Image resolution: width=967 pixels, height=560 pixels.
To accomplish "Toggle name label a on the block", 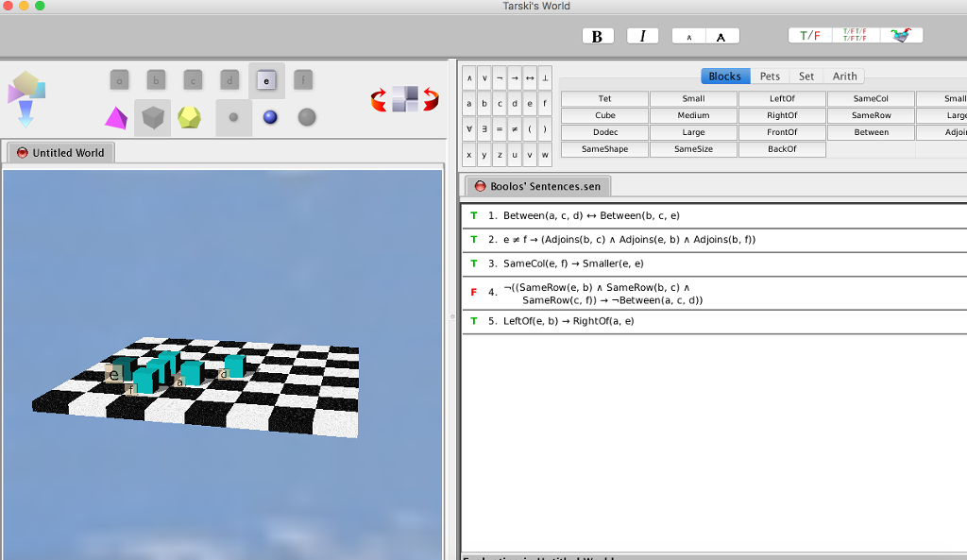I will (x=119, y=80).
